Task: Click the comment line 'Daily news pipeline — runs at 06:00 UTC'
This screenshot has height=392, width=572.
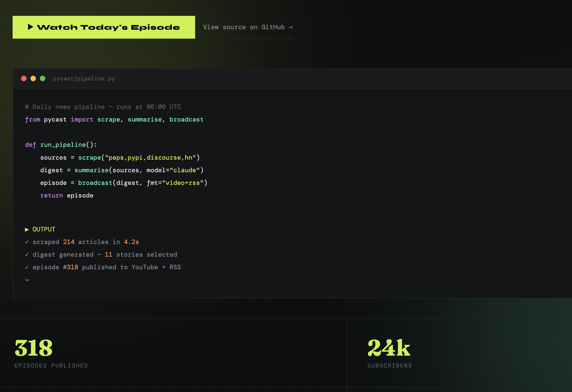Action: (x=103, y=107)
